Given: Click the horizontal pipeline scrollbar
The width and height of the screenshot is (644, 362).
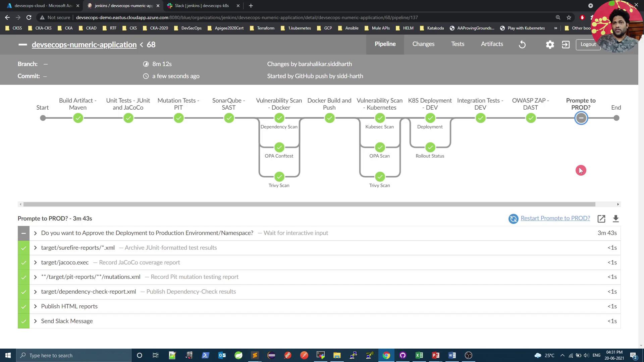Looking at the screenshot, I should point(309,204).
